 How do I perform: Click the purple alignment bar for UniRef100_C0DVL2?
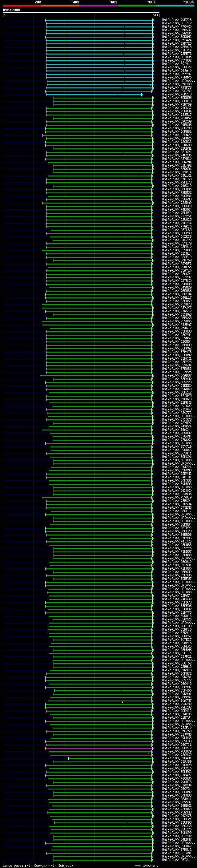click(100, 749)
